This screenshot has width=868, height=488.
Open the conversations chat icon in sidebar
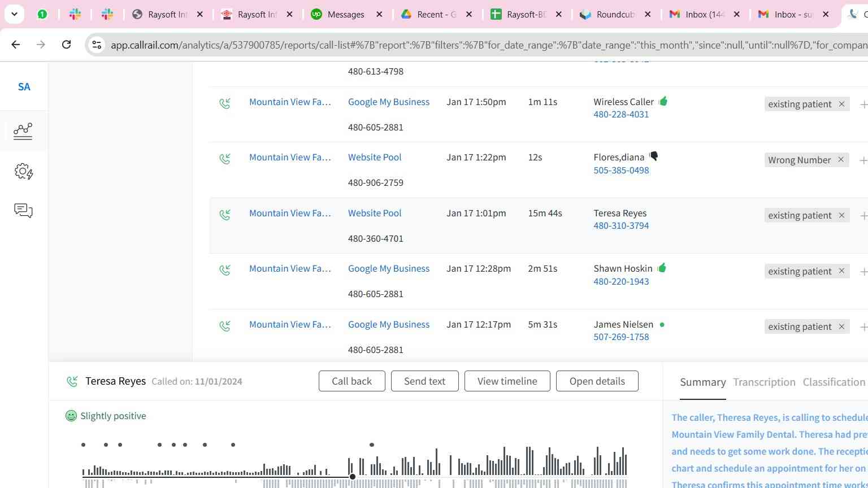tap(23, 211)
